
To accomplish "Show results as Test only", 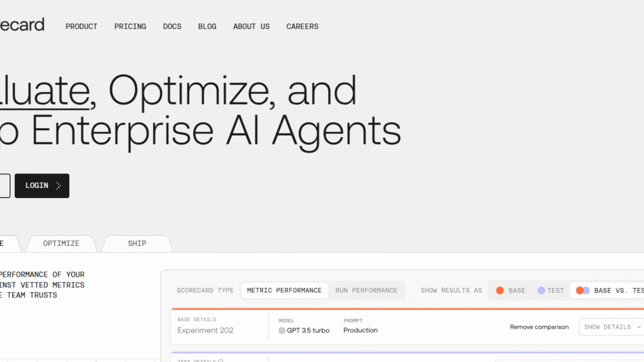I will 550,290.
